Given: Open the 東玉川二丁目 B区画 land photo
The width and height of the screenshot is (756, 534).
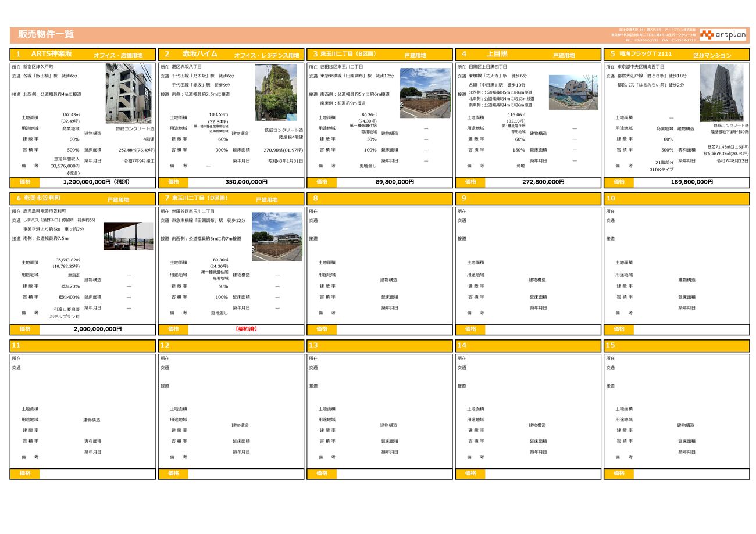Looking at the screenshot, I should tap(425, 93).
